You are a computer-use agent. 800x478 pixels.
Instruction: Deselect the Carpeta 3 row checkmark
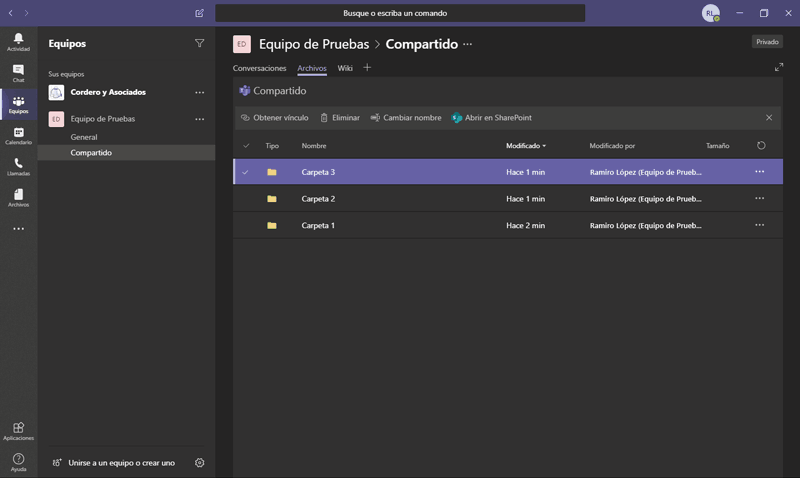point(245,172)
